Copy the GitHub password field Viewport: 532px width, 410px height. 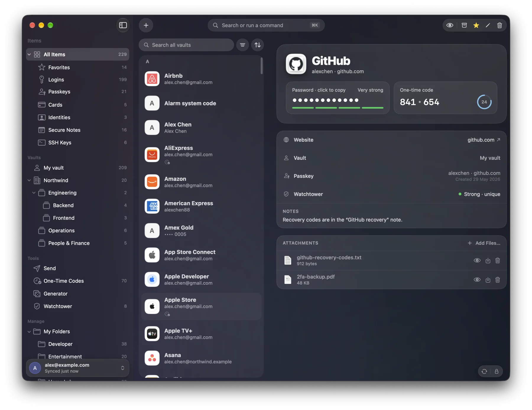(338, 98)
